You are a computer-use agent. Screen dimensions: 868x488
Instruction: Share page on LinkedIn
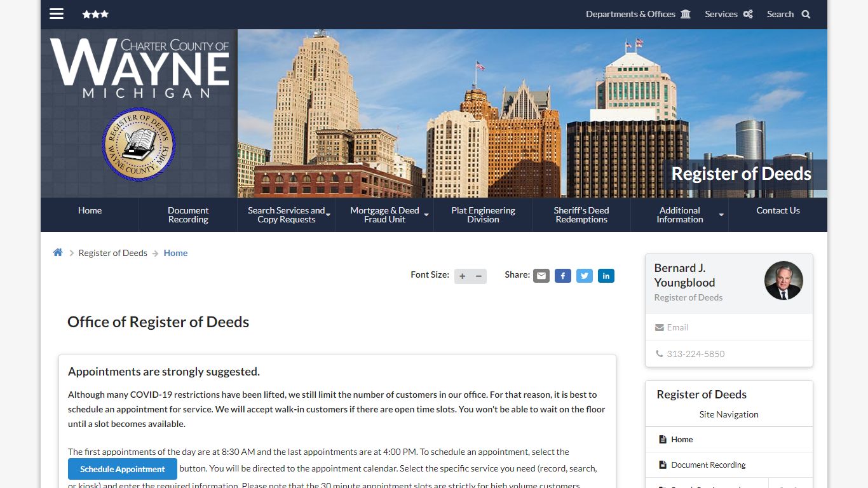pos(606,276)
